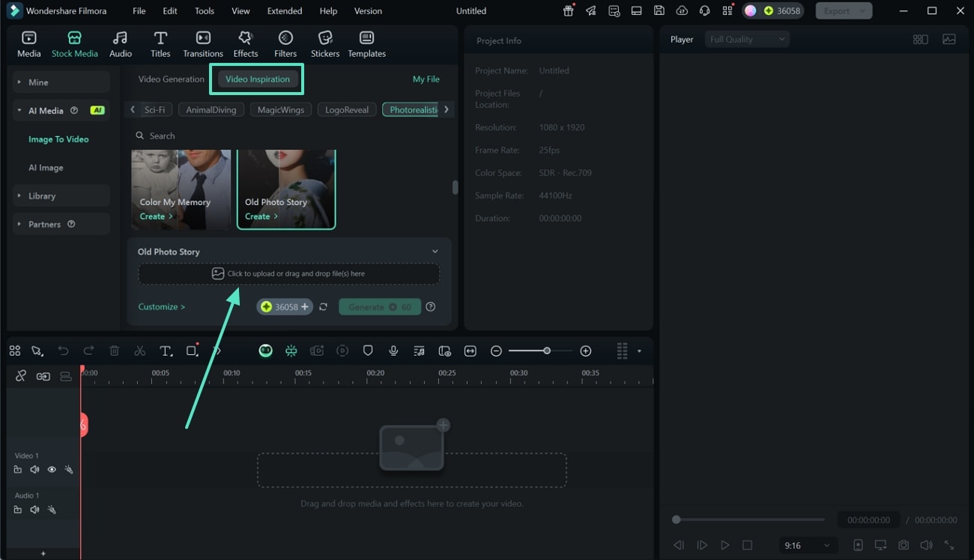
Task: Select the AnimalDiving category chip
Action: click(x=211, y=109)
